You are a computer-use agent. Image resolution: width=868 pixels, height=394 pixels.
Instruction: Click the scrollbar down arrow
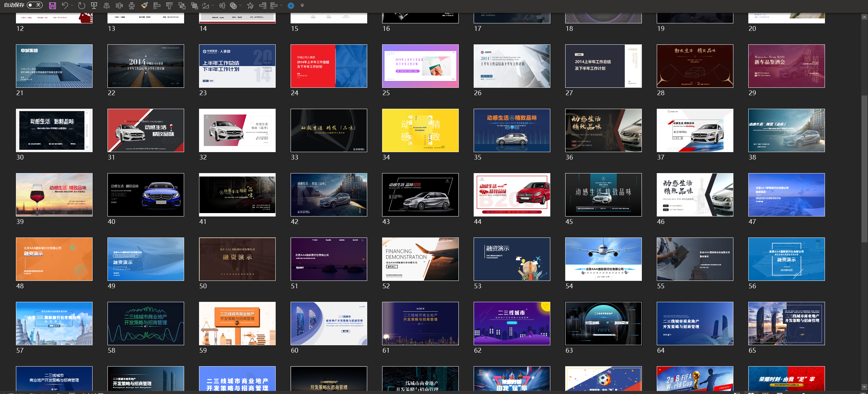(x=864, y=387)
